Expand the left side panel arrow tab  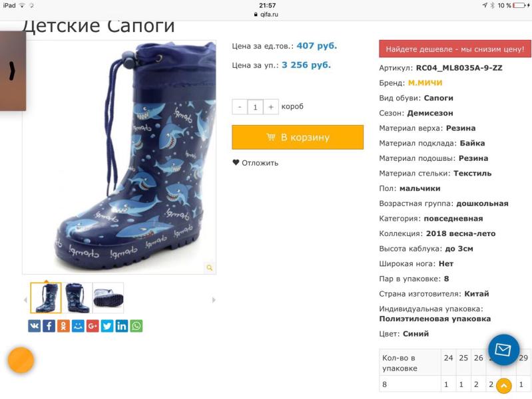[13, 71]
